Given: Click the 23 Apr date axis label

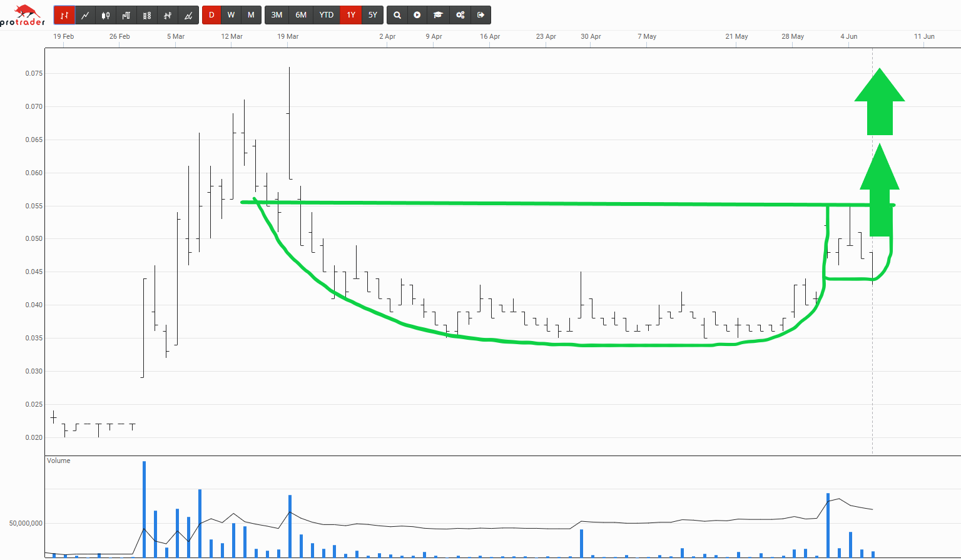Looking at the screenshot, I should tap(546, 36).
